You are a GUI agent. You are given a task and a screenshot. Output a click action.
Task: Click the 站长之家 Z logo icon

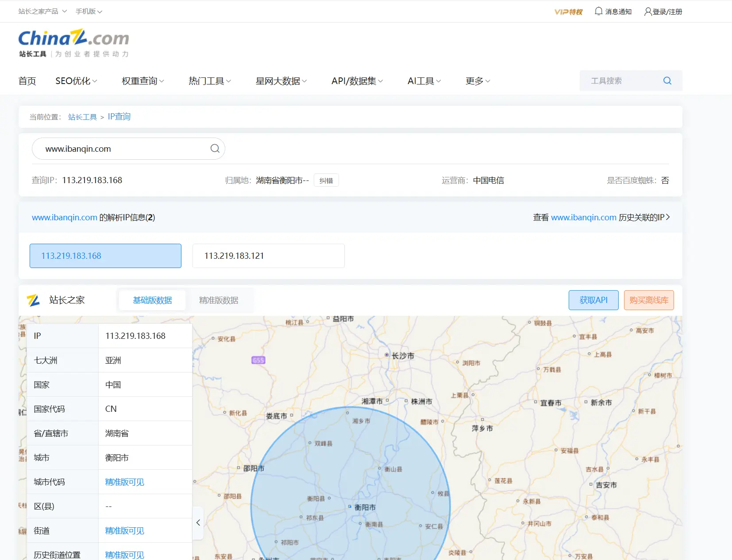33,300
